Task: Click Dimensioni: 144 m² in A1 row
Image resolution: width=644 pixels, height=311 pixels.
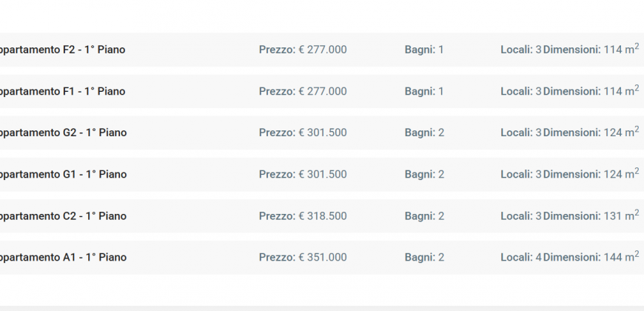Action: 591,257
